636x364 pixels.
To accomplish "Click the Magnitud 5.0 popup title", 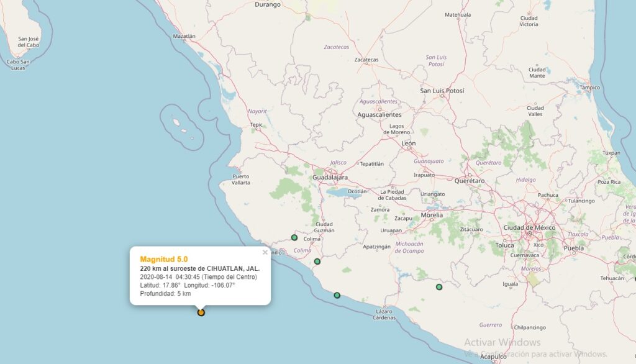I will click(x=164, y=259).
